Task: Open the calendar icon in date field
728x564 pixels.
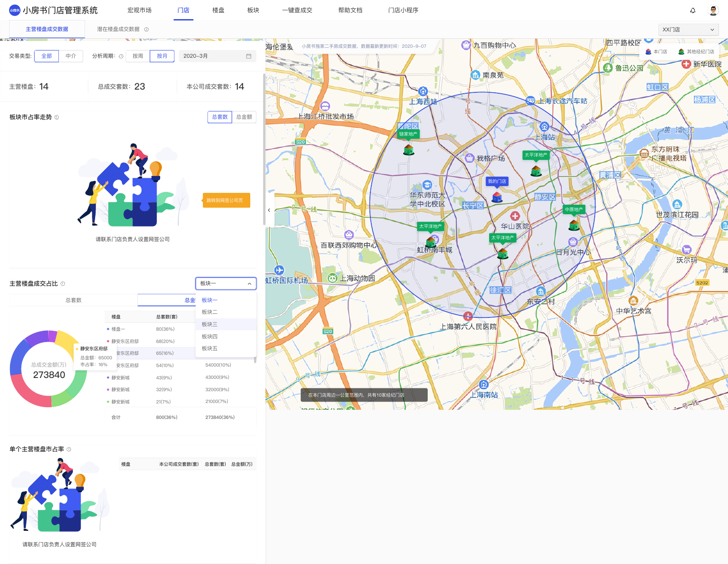Action: [249, 56]
